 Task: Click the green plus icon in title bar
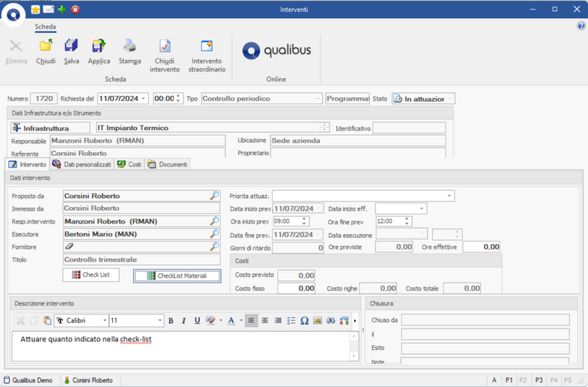click(x=62, y=10)
